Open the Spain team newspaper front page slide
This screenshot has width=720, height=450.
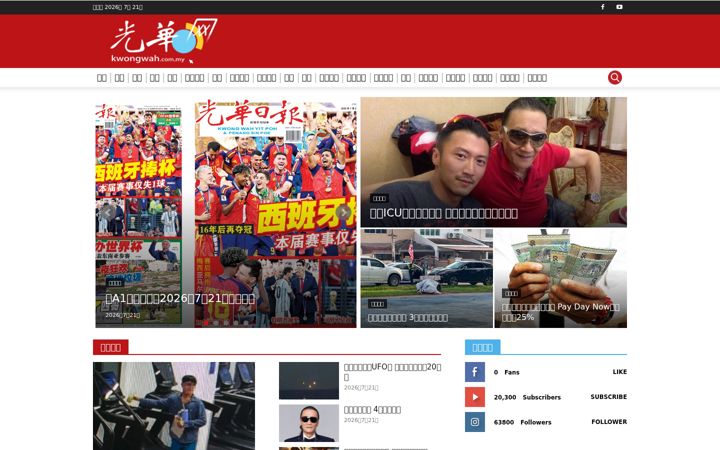click(x=225, y=212)
